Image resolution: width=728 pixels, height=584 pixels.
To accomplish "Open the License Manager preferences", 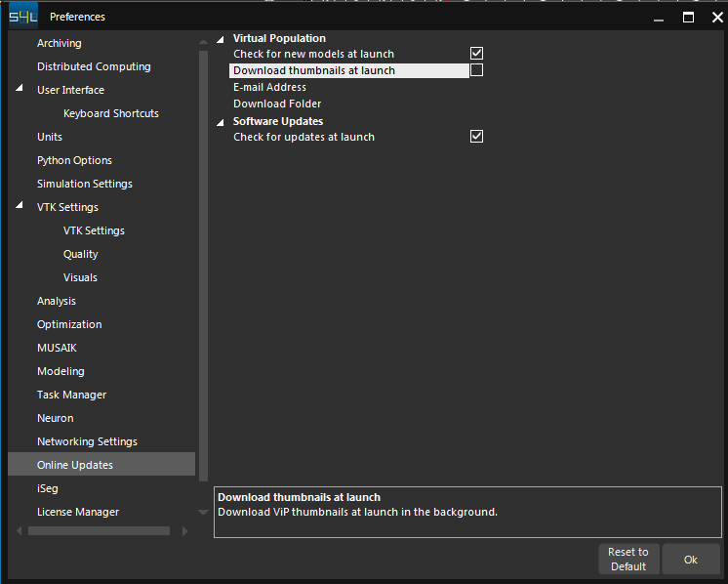I will (x=78, y=512).
